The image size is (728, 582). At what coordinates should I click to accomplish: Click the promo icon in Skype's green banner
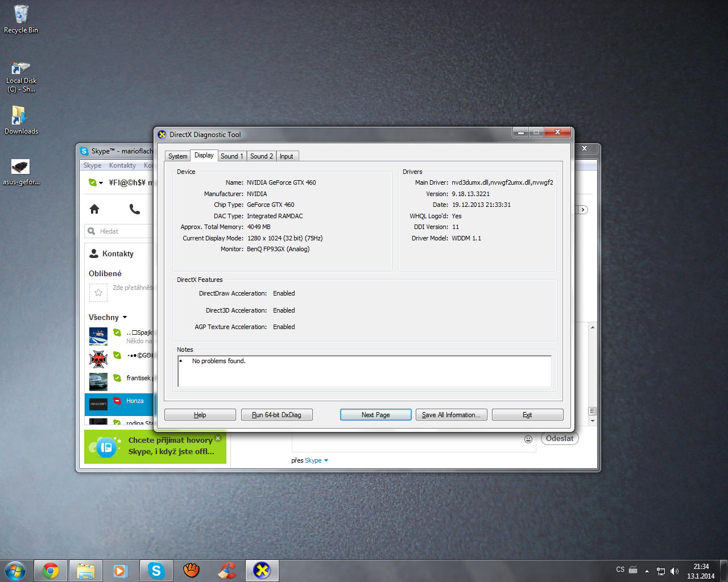pos(106,447)
